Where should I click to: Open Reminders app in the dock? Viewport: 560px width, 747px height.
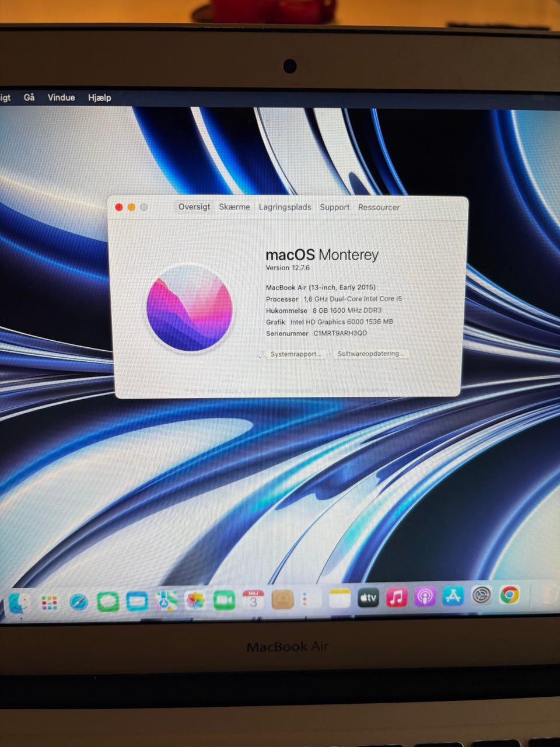coord(310,599)
